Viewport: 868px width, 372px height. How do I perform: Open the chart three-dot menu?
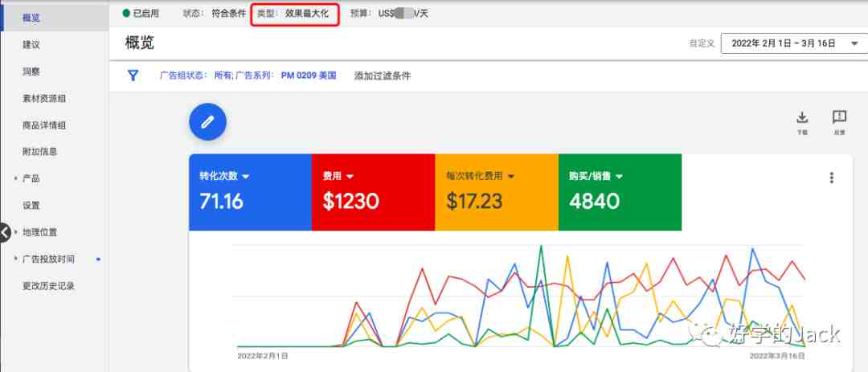click(832, 178)
